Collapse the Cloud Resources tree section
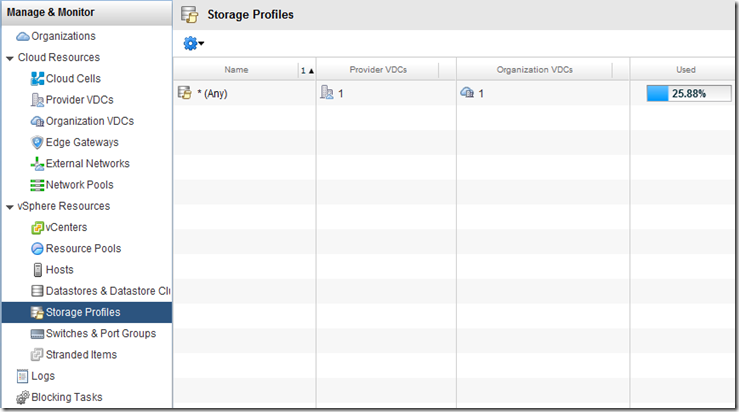Screen dimensions: 739x412 tap(10, 58)
